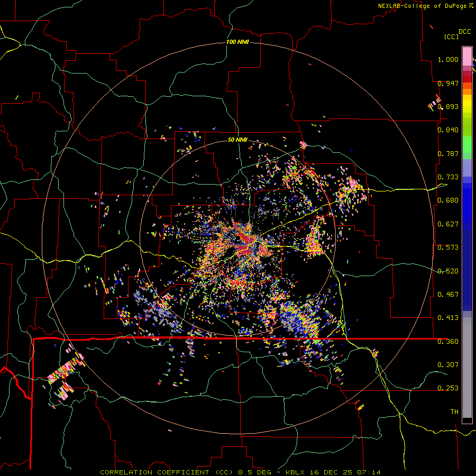The width and height of the screenshot is (476, 476).
Task: Click the TH threshold label on the scale
Action: [x=454, y=412]
